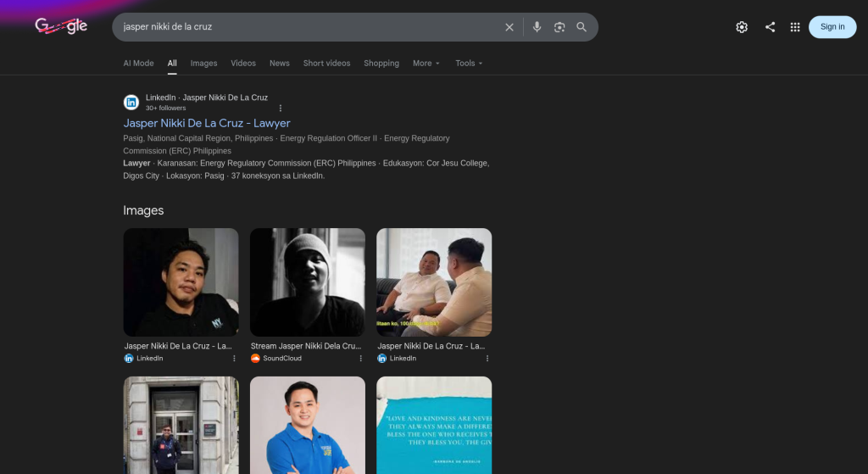Open the quick settings gear
This screenshot has height=474, width=868.
[x=742, y=27]
